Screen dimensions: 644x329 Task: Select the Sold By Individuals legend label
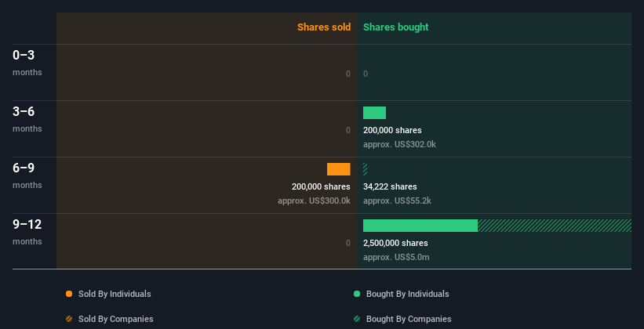(x=115, y=294)
